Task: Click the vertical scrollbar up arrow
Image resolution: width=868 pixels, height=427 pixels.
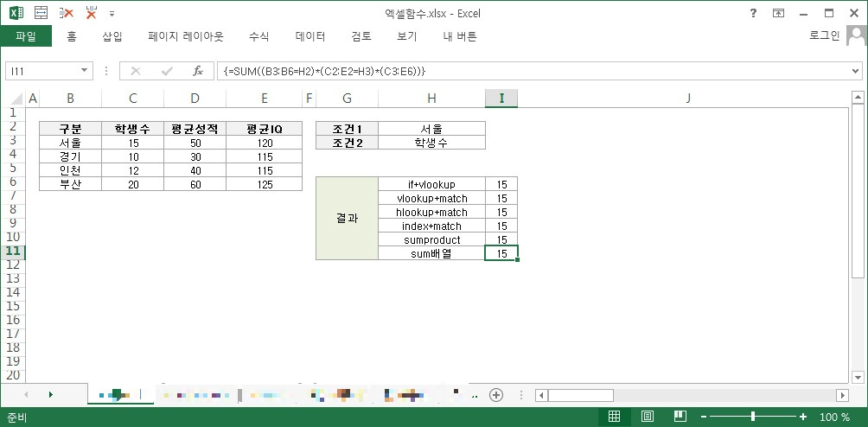Action: pos(858,98)
